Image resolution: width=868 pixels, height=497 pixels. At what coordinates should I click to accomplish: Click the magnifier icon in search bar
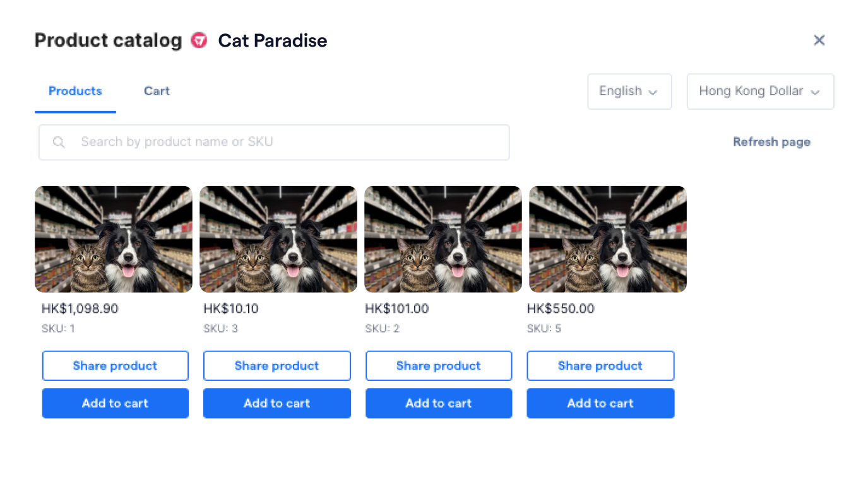click(59, 142)
